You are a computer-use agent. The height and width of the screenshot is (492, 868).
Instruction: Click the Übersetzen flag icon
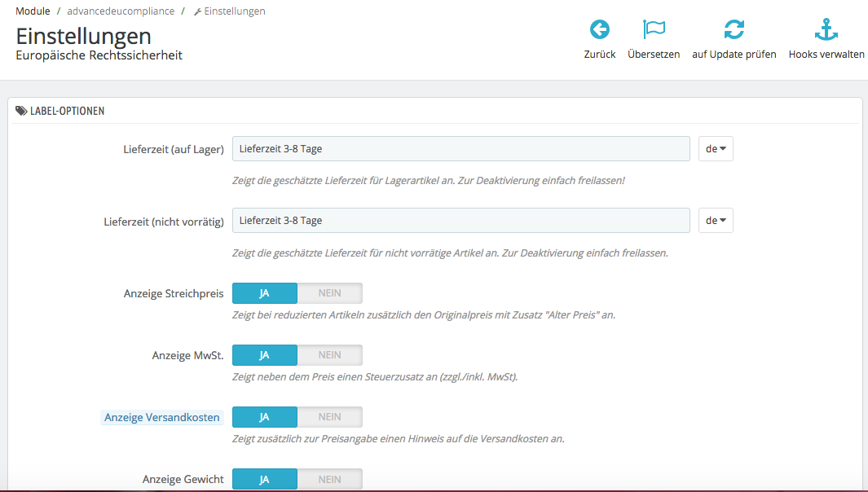(654, 30)
